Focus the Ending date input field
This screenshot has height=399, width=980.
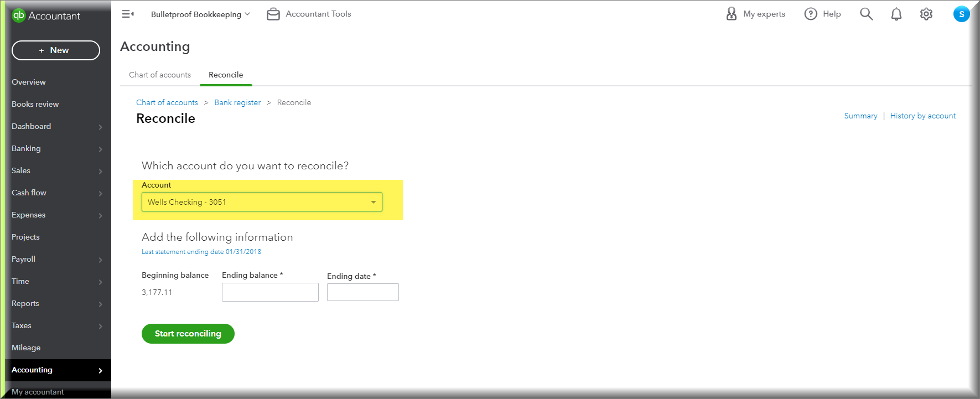click(x=363, y=292)
